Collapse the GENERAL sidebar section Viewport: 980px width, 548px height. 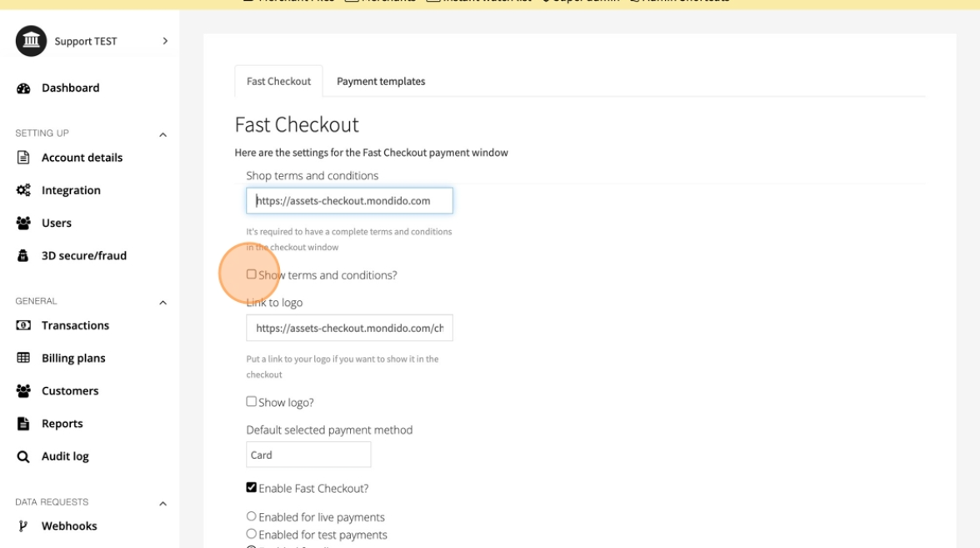click(x=163, y=303)
